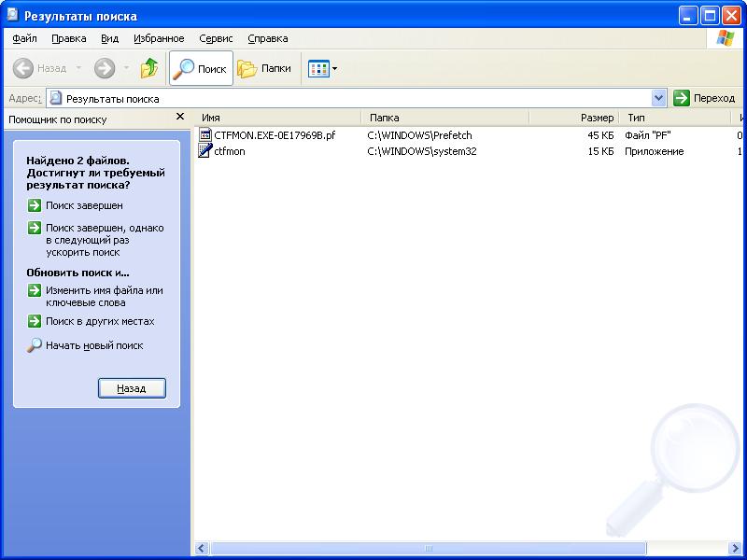
Task: Click horizontal scrollbar left arrow
Action: [x=202, y=549]
